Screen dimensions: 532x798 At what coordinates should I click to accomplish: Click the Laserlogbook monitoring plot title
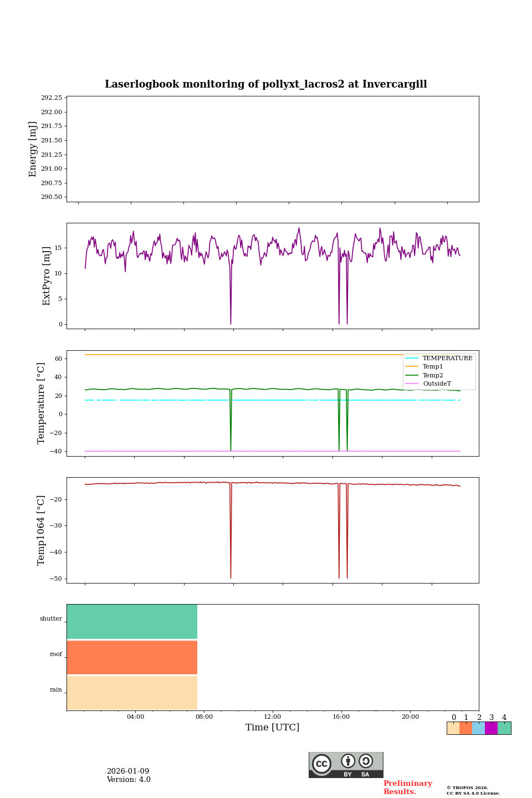point(266,84)
